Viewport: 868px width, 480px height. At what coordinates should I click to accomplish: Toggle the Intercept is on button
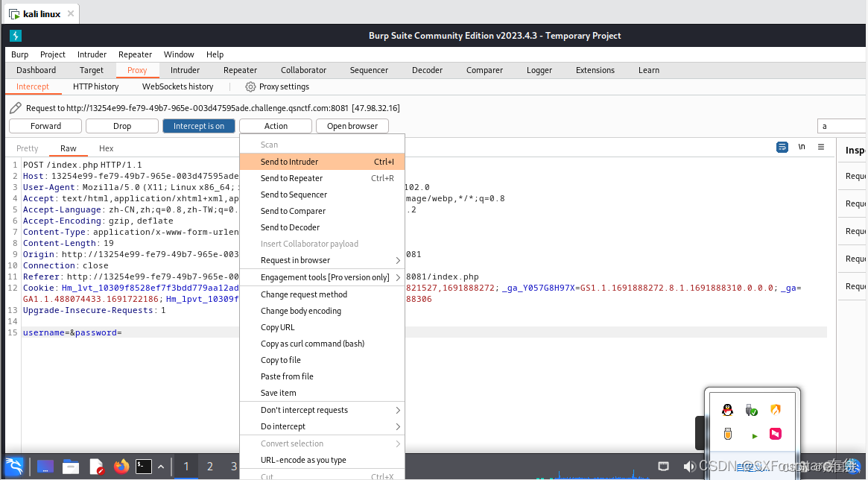tap(199, 126)
